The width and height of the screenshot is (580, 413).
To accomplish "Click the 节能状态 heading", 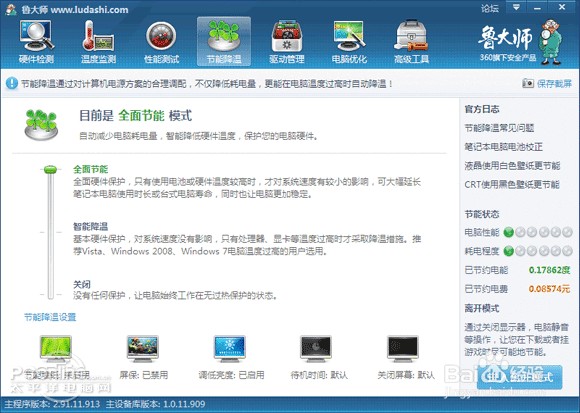I will (x=482, y=214).
